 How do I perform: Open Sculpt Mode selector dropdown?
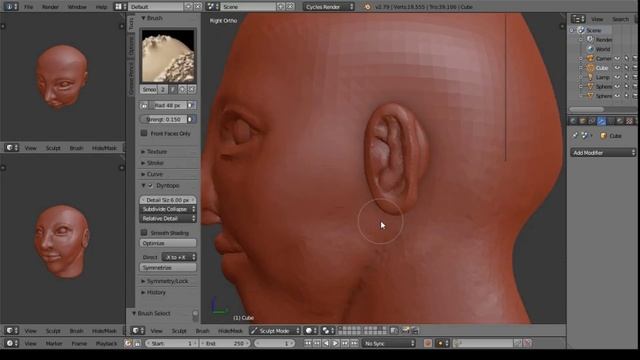(275, 331)
